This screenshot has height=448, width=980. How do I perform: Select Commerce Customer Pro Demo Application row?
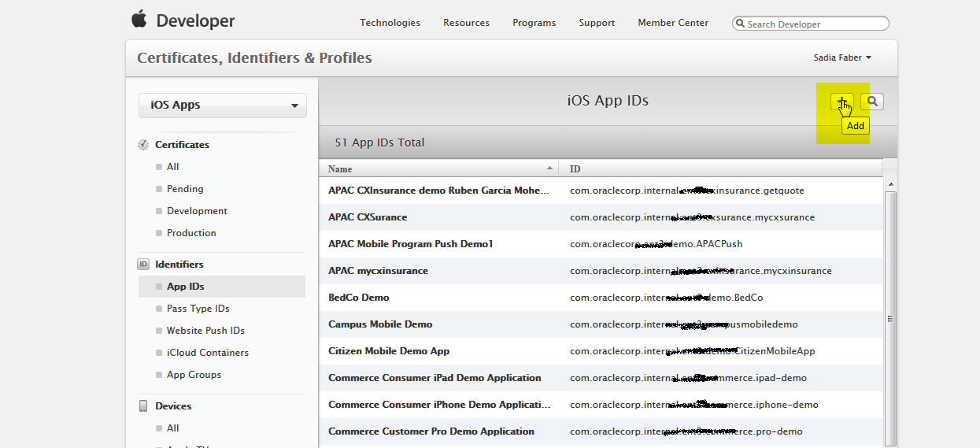[601, 431]
